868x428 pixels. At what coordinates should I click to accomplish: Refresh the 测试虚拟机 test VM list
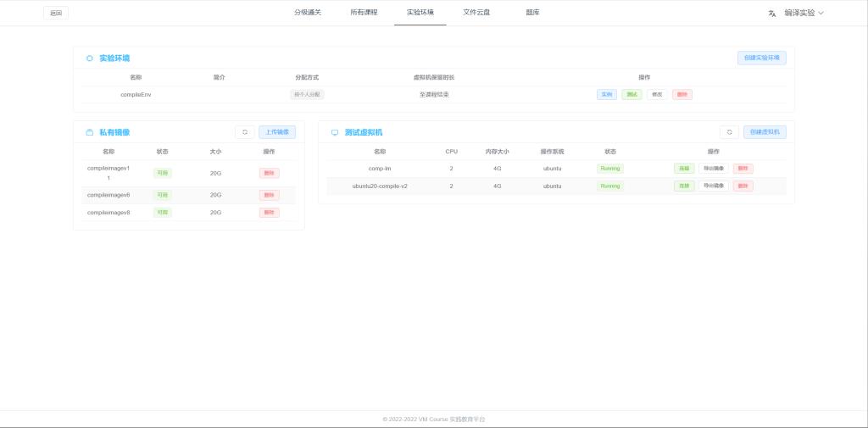[729, 132]
